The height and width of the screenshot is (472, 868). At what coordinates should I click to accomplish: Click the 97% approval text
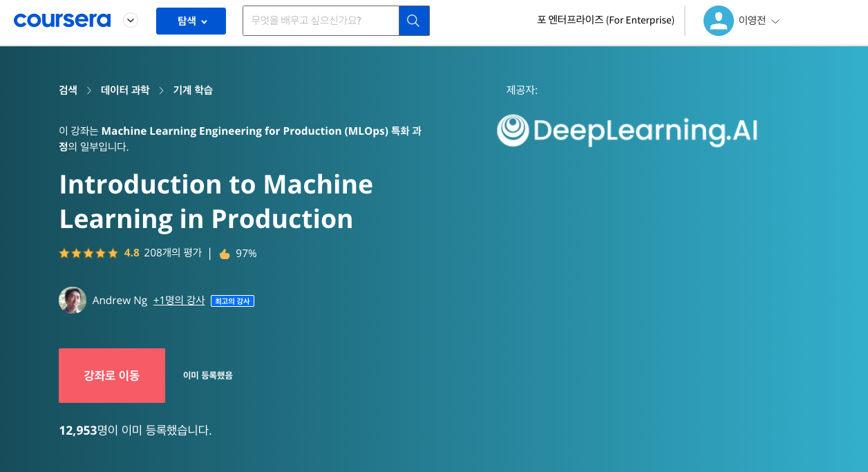coord(246,254)
